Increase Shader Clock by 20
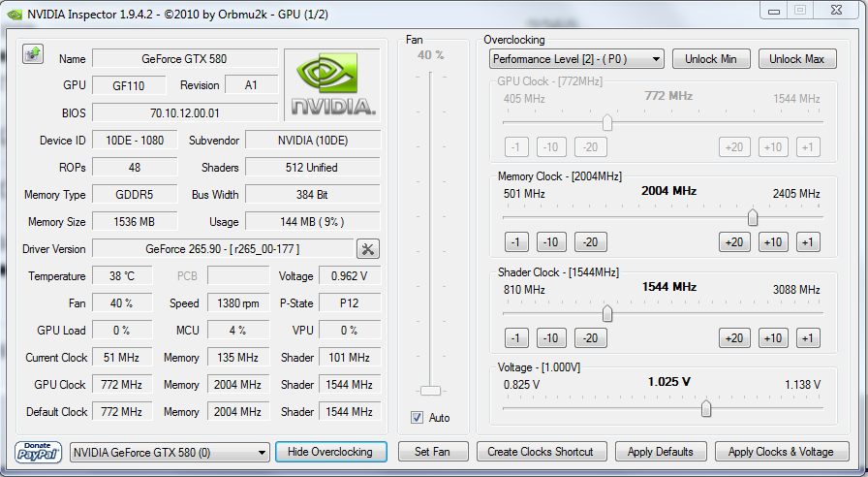The height and width of the screenshot is (477, 868). [x=734, y=338]
